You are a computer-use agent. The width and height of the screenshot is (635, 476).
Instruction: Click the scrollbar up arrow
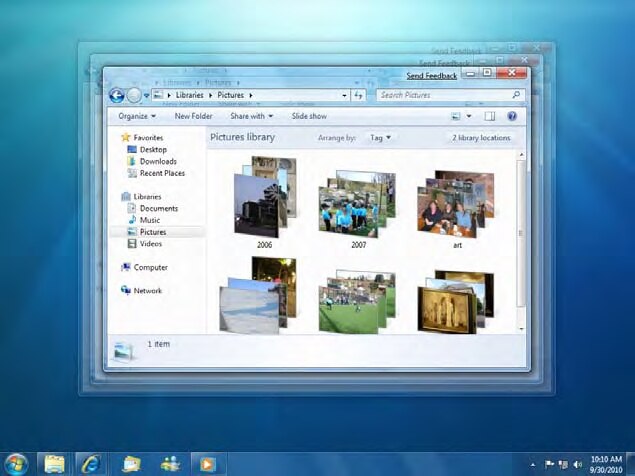tap(522, 155)
